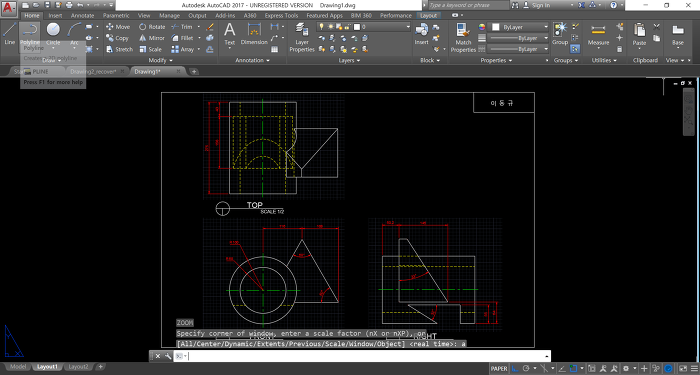This screenshot has width=700, height=375.
Task: Choose the Mirror command
Action: [x=152, y=38]
